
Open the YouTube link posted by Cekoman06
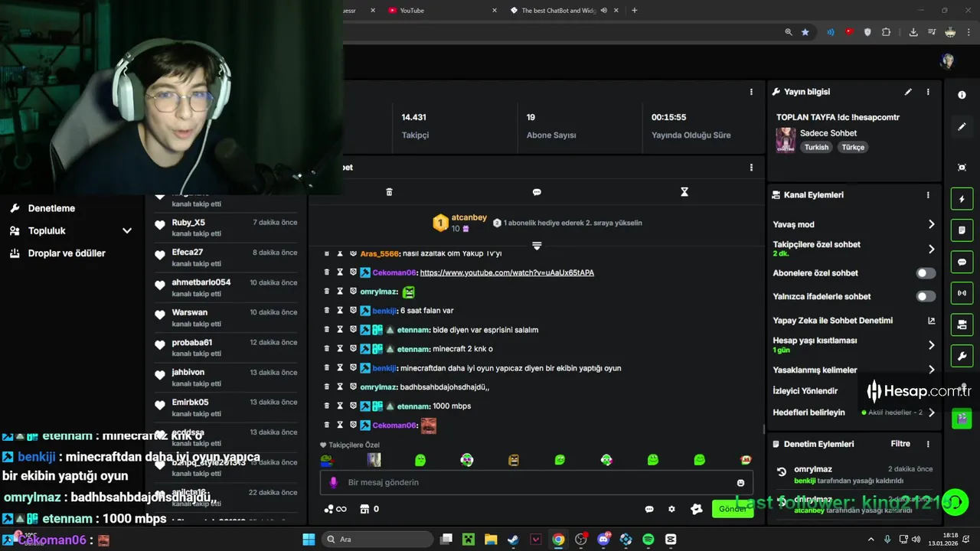click(507, 272)
